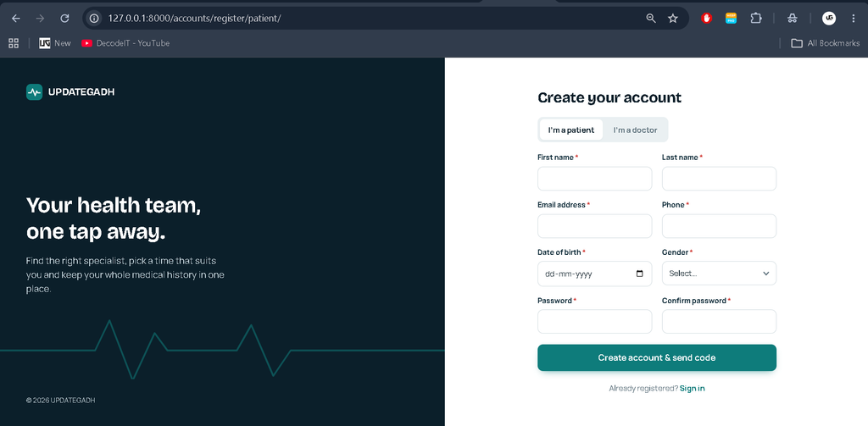The image size is (868, 426).
Task: Focus the Last name field
Action: coord(719,179)
